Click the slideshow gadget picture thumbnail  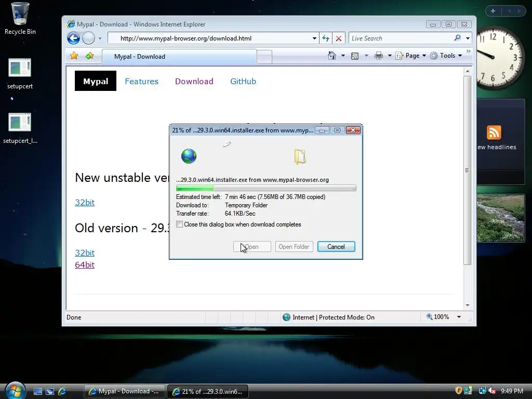500,218
